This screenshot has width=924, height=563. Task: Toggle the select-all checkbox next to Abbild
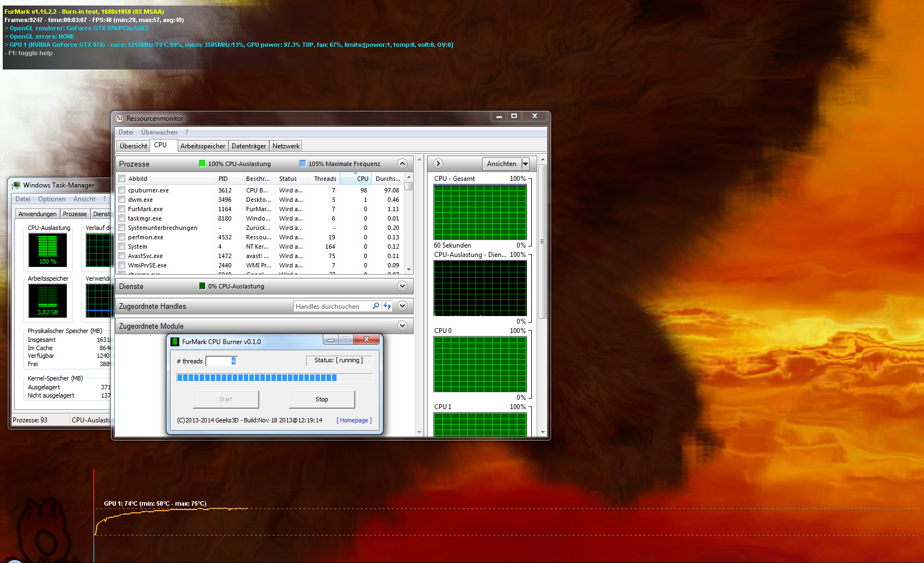[x=122, y=179]
